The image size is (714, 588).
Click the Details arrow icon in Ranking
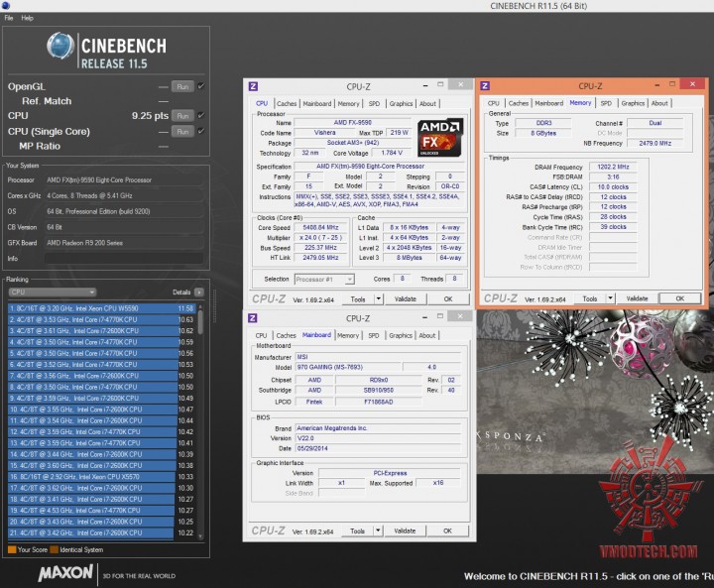click(199, 292)
